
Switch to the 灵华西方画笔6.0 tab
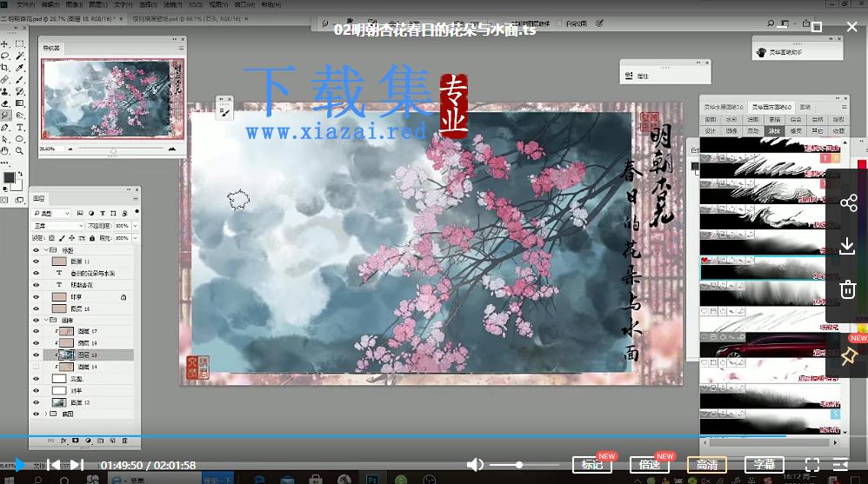pos(771,107)
